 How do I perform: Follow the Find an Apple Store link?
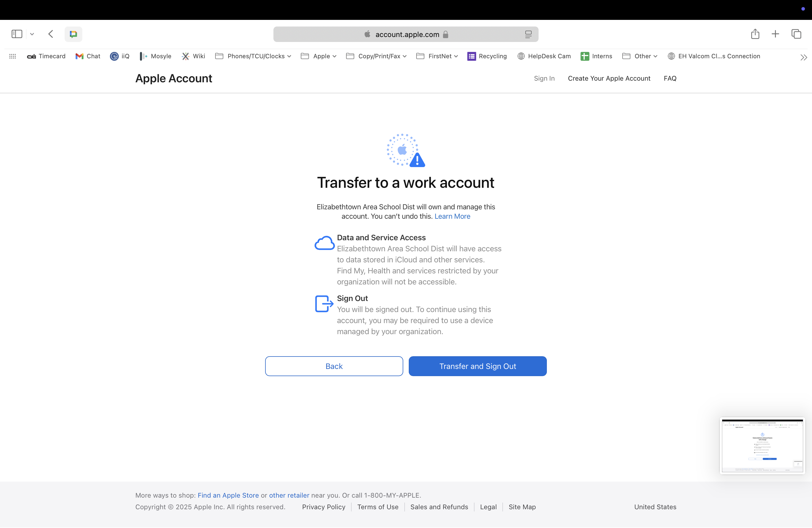coord(228,495)
